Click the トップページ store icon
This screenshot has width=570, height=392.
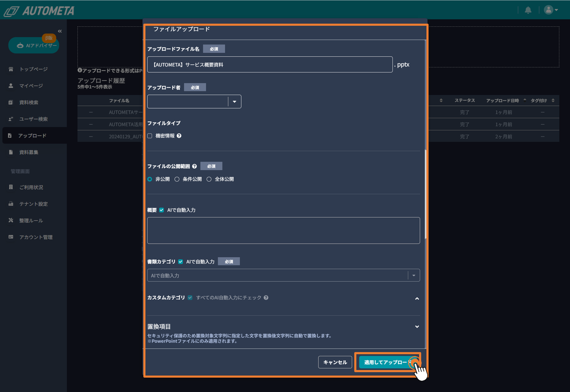pos(11,69)
